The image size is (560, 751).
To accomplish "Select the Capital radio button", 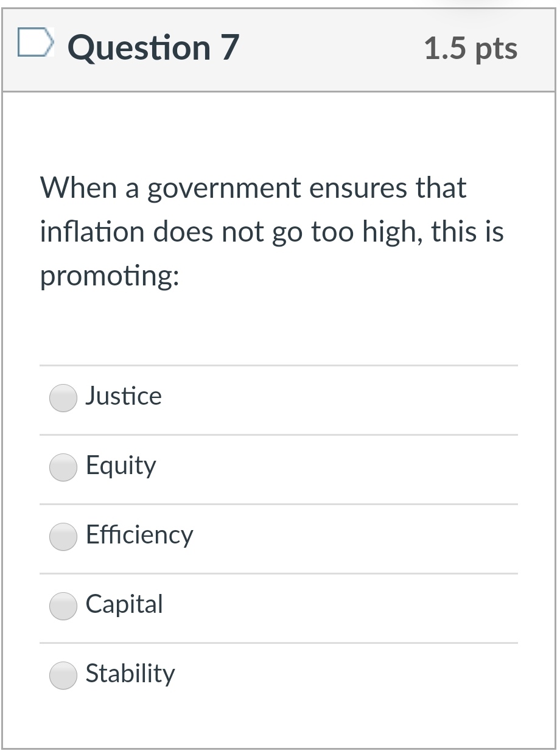I will coord(63,606).
